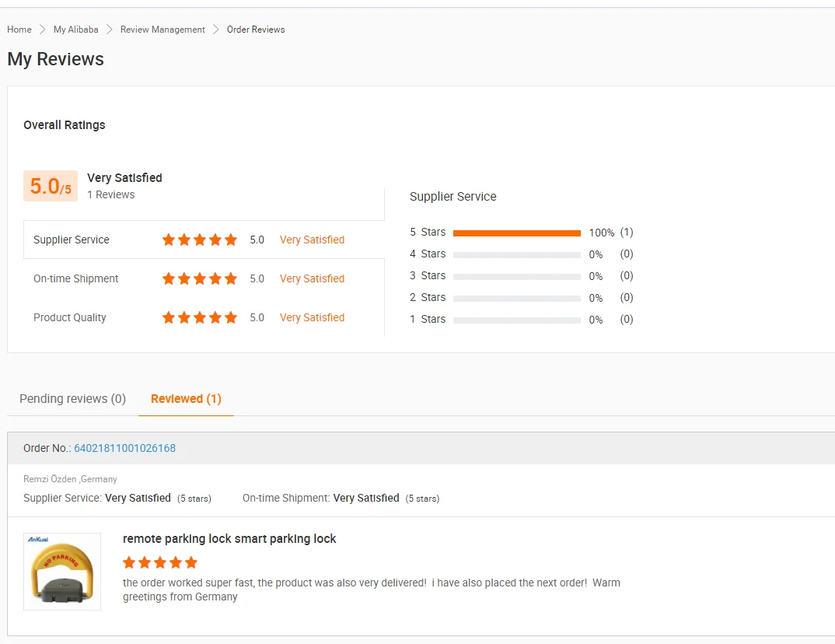Viewport: 835px width, 644px height.
Task: Select the Reviewed (1) tab
Action: (x=186, y=398)
